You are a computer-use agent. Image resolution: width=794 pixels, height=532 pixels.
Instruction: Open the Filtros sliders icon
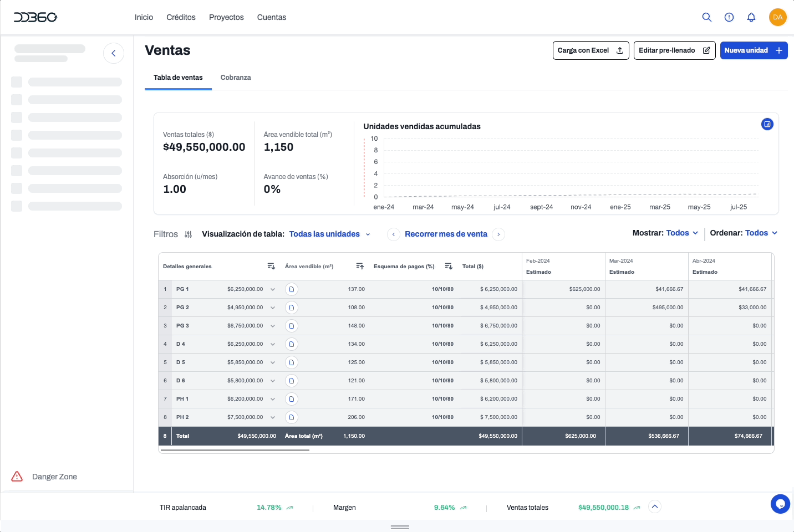[x=189, y=234]
